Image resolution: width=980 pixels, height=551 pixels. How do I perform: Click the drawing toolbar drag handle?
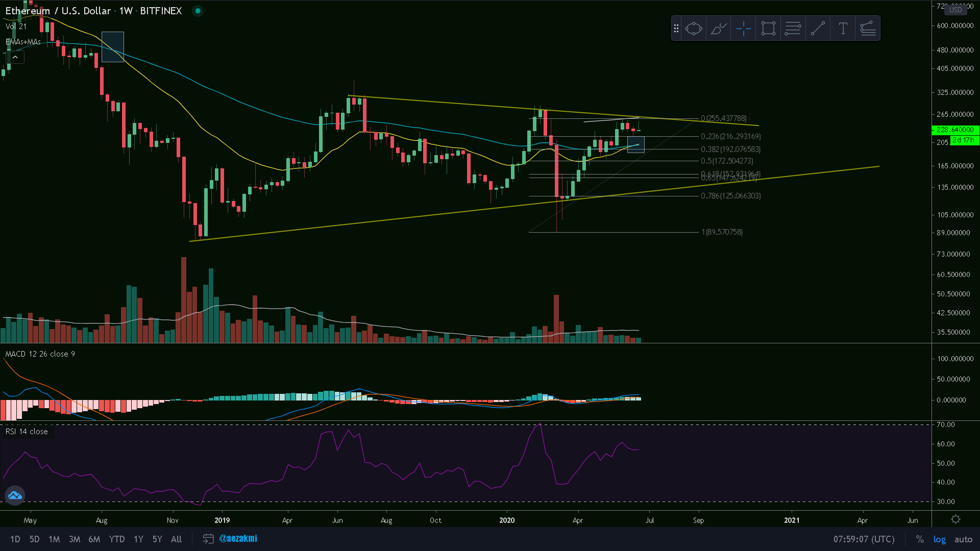point(676,29)
